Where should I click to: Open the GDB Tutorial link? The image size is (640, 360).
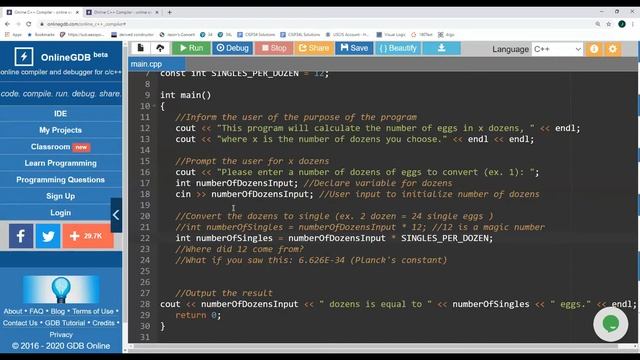65,323
